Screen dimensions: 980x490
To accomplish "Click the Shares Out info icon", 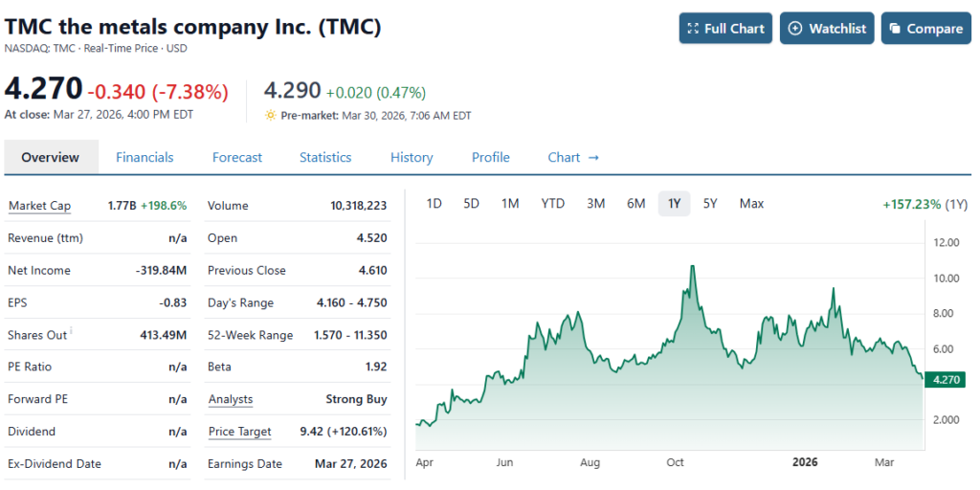I will (71, 332).
